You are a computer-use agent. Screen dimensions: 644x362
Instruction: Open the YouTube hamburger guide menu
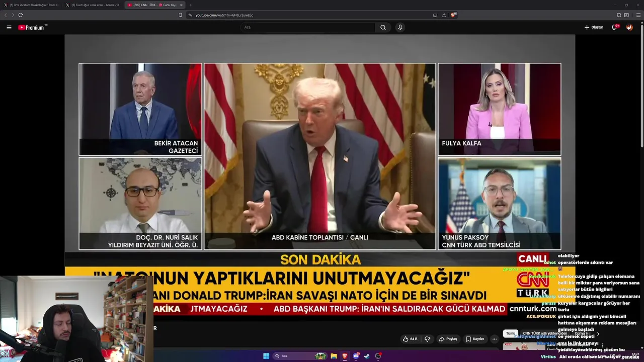[x=9, y=28]
